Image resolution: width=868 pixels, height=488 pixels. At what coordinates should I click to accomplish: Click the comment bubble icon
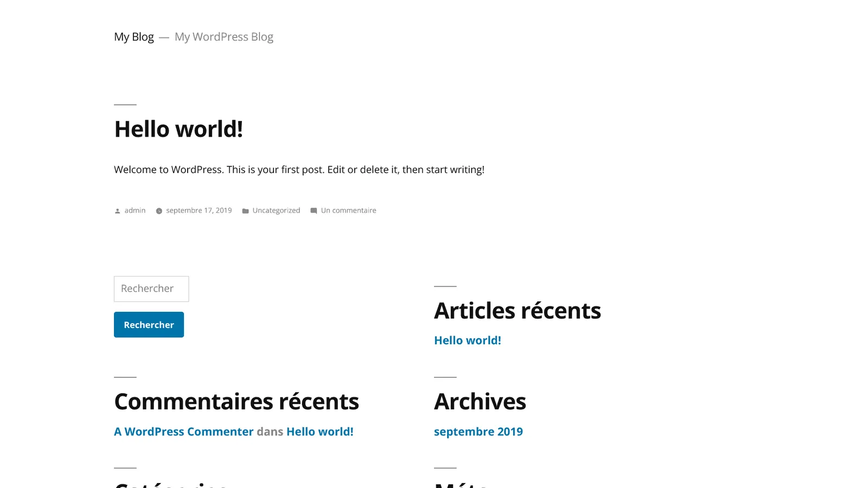tap(314, 211)
